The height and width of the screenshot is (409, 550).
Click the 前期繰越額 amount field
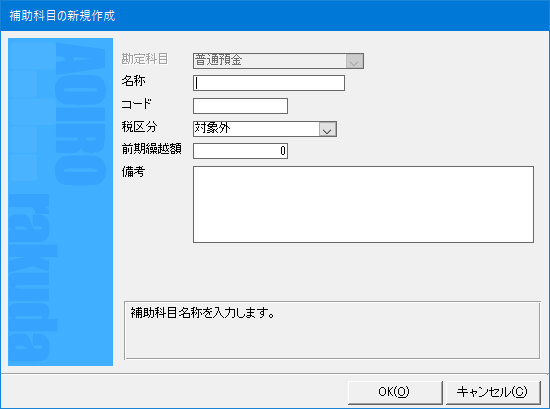click(x=240, y=151)
